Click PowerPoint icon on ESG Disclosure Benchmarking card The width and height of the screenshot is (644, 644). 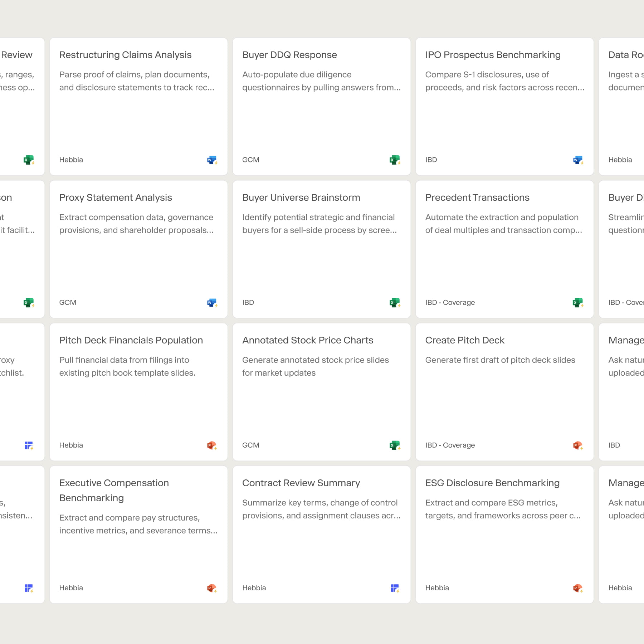pos(578,588)
